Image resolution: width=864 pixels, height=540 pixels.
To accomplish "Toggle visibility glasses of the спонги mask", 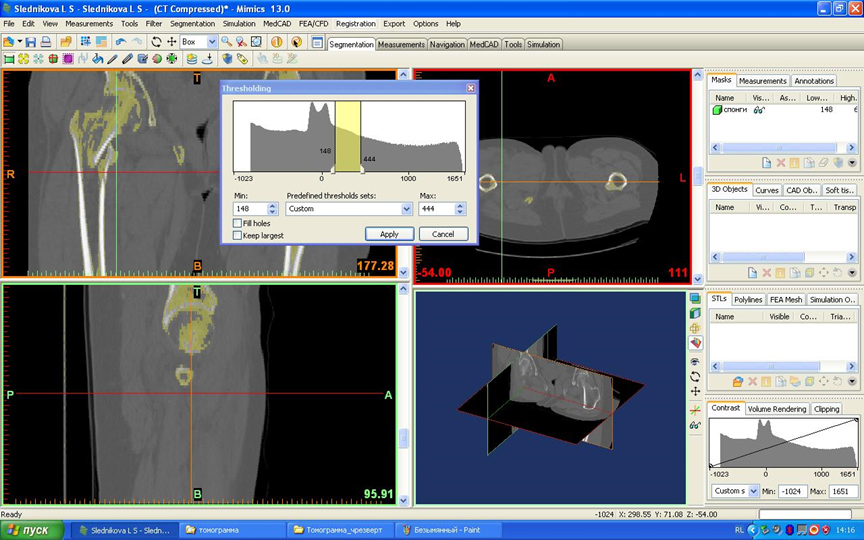I will click(759, 110).
